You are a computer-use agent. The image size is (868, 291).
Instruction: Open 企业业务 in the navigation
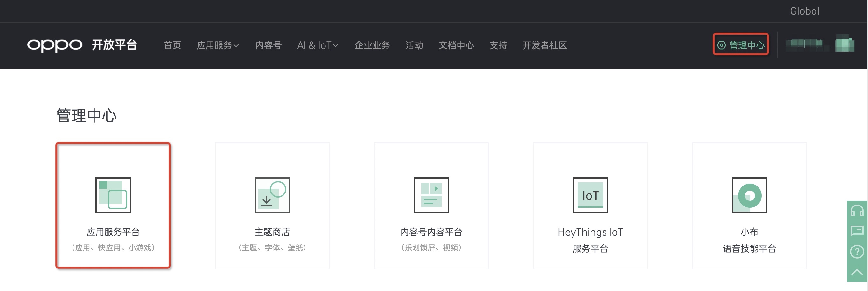[x=372, y=45]
